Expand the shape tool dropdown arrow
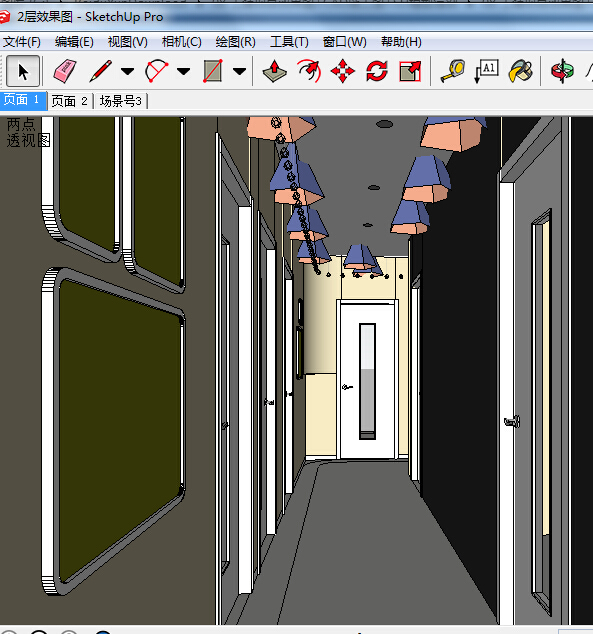This screenshot has width=593, height=634. [239, 72]
